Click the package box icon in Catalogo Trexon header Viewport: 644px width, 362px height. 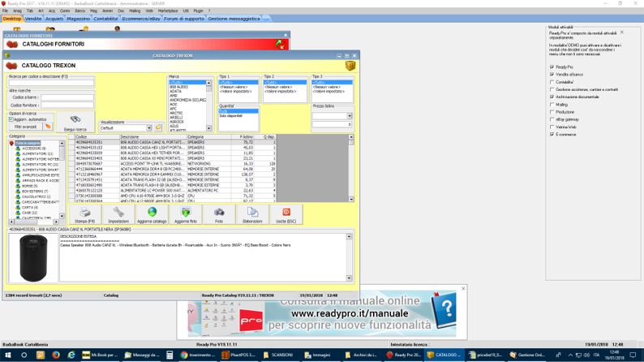point(350,66)
